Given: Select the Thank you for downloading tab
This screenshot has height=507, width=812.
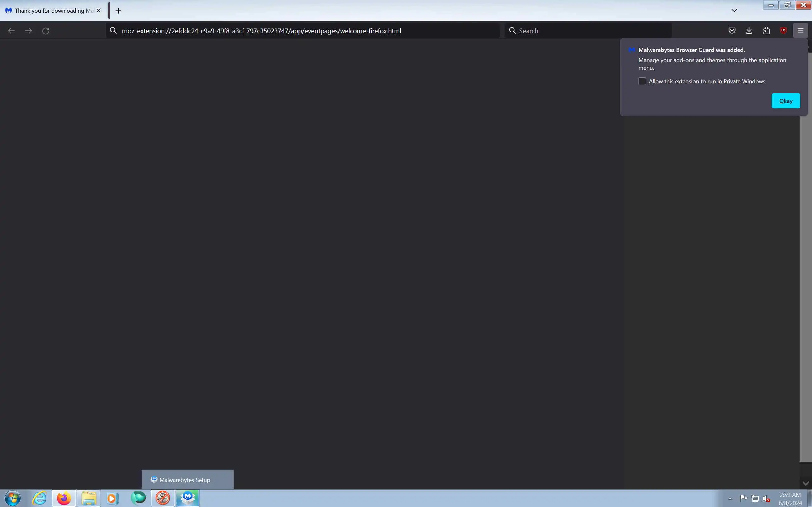Looking at the screenshot, I should (50, 11).
